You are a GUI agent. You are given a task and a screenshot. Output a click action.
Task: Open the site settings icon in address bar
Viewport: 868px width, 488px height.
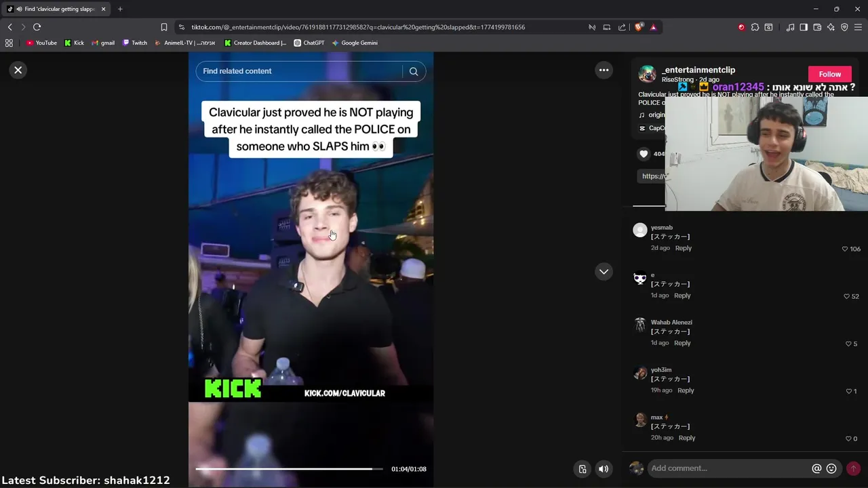[181, 27]
